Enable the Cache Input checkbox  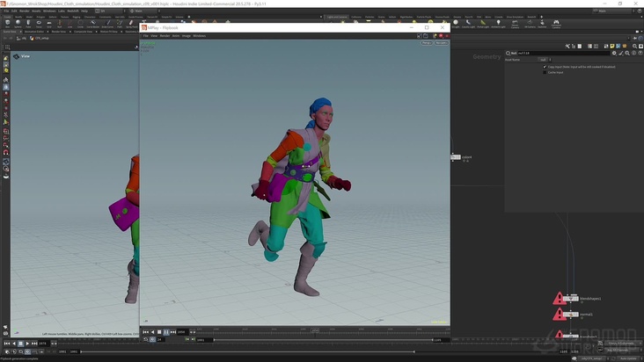545,72
